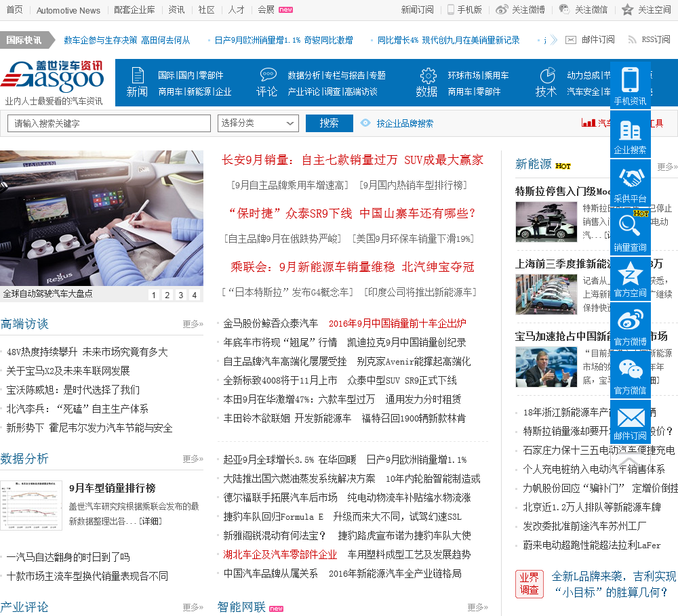The image size is (678, 616).
Task: Click the 官方空间 star icon
Action: tap(630, 279)
